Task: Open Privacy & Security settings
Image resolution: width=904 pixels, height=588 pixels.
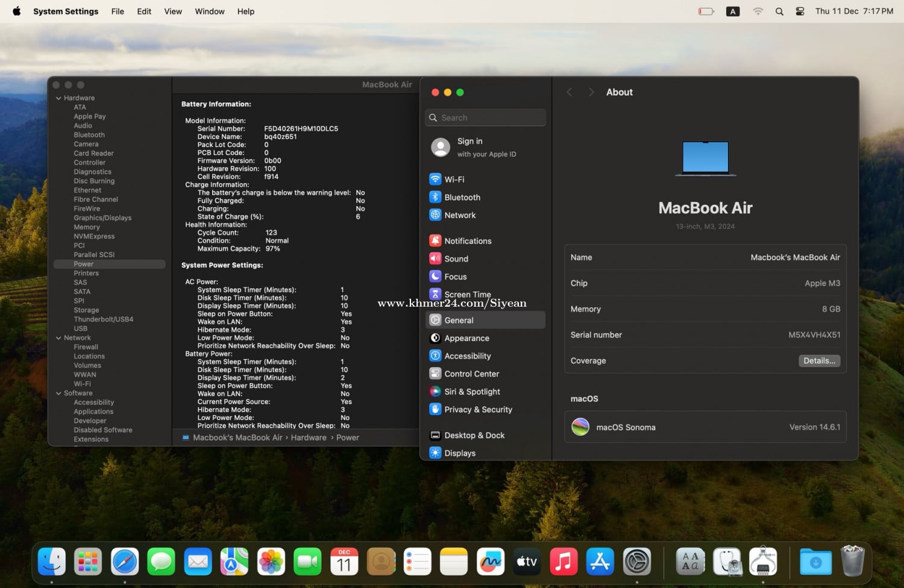Action: tap(478, 410)
